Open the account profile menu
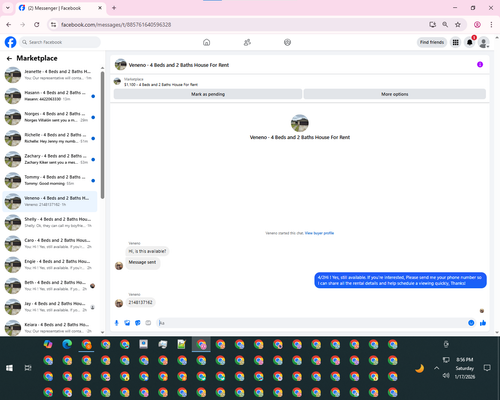Screen dimensions: 500x400 pyautogui.click(x=484, y=42)
